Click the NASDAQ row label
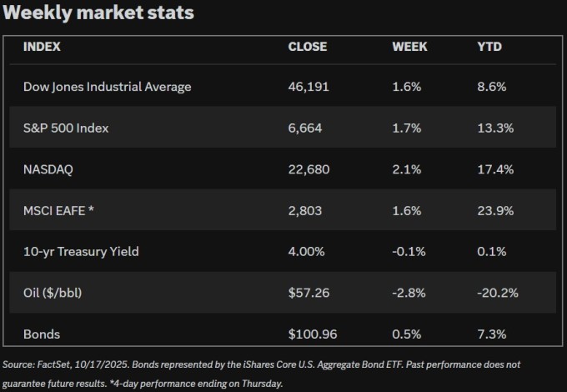 click(x=48, y=169)
